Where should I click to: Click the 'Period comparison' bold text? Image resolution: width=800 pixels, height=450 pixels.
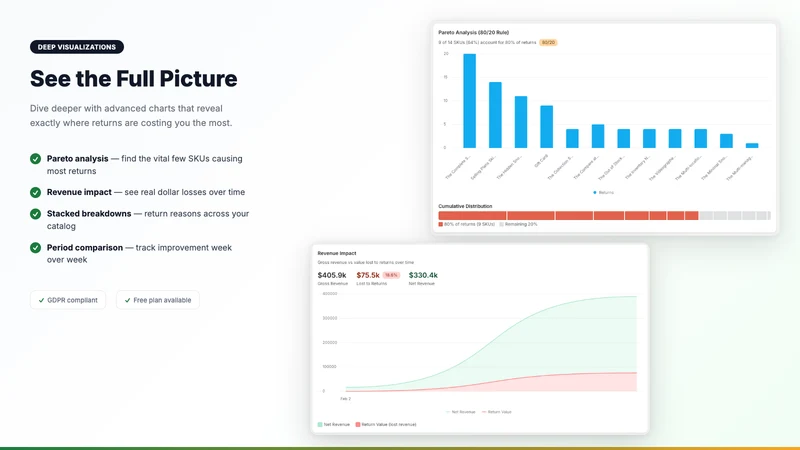click(x=85, y=247)
